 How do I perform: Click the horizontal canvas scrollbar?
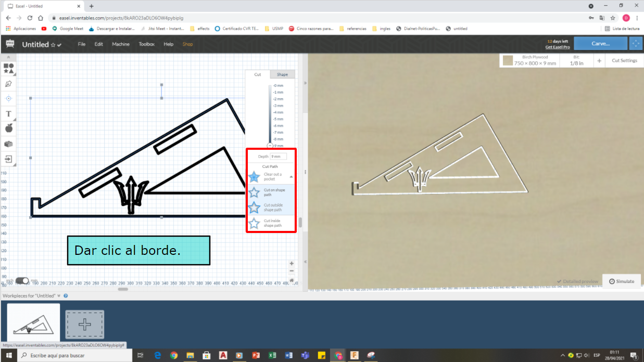pyautogui.click(x=123, y=289)
